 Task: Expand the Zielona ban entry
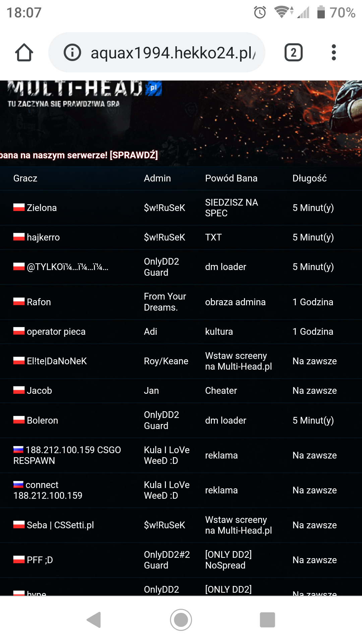(42, 208)
